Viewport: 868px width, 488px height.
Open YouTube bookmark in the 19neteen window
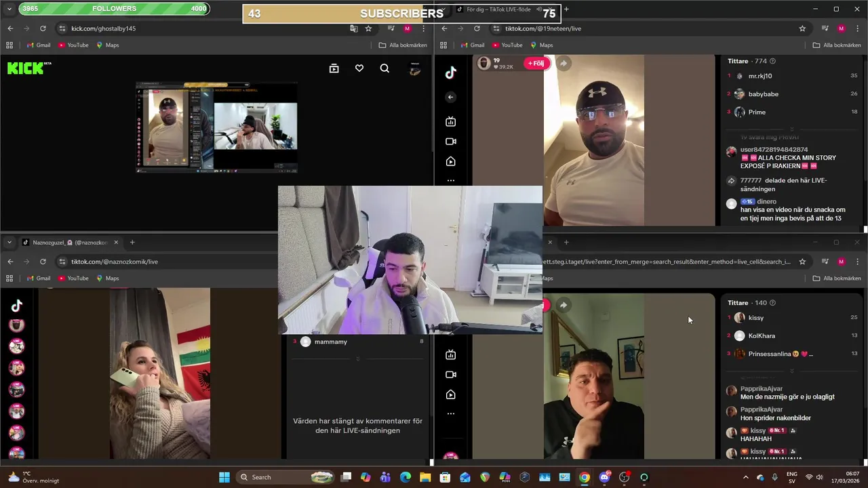[x=507, y=45]
